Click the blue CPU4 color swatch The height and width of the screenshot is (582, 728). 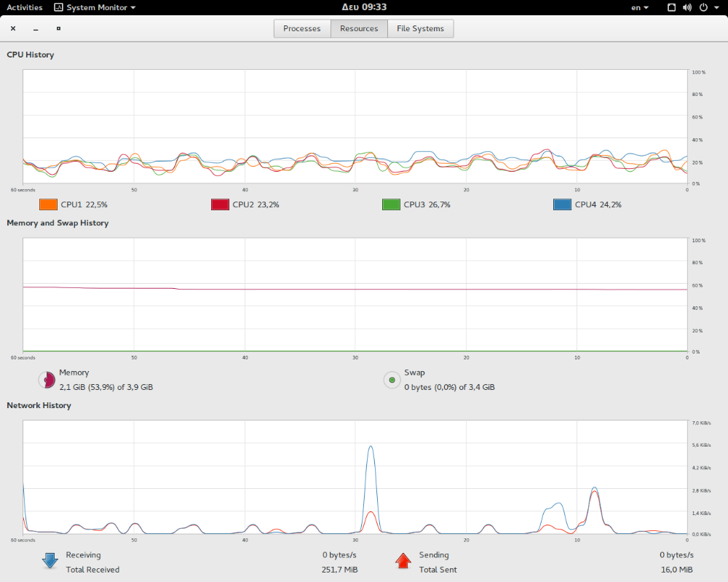(563, 204)
